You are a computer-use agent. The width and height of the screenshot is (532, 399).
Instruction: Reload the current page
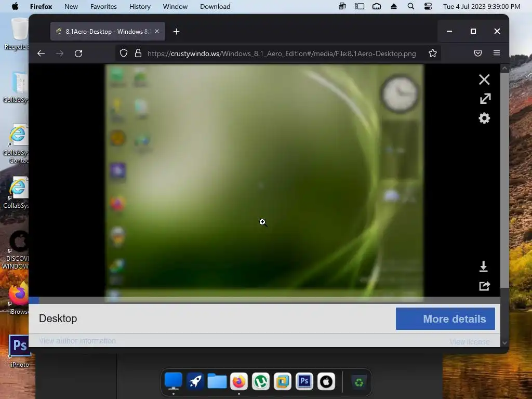coord(78,54)
